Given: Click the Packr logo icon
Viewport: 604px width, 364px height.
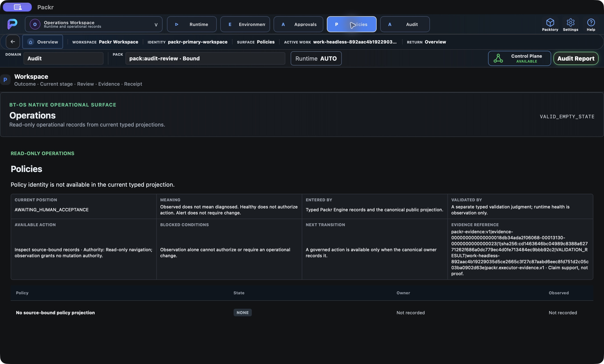Looking at the screenshot, I should [x=12, y=24].
